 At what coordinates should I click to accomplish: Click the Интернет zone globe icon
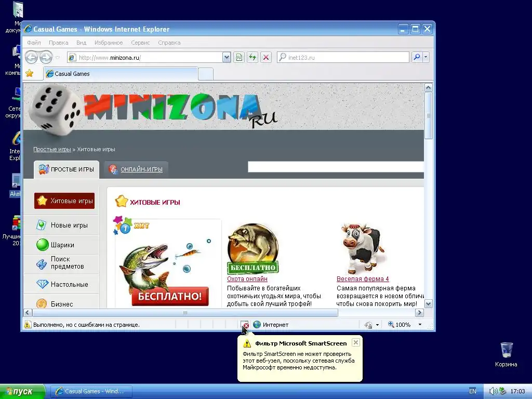257,325
